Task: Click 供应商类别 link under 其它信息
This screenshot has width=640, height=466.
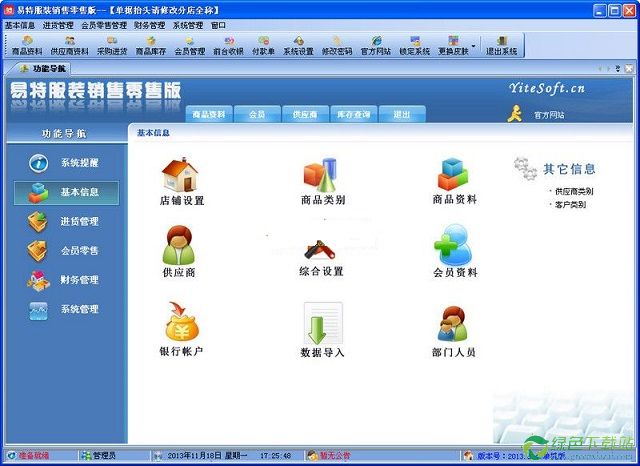Action: click(573, 191)
